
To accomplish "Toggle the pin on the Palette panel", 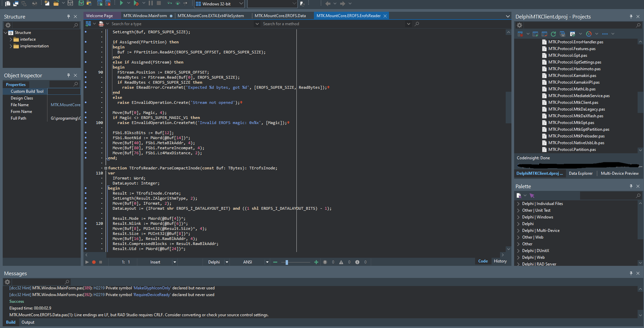I will [631, 186].
